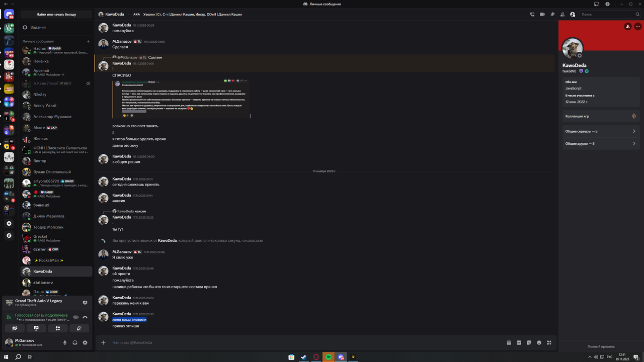Show hidden system tray icons
Image resolution: width=644 pixels, height=362 pixels.
tap(590, 357)
